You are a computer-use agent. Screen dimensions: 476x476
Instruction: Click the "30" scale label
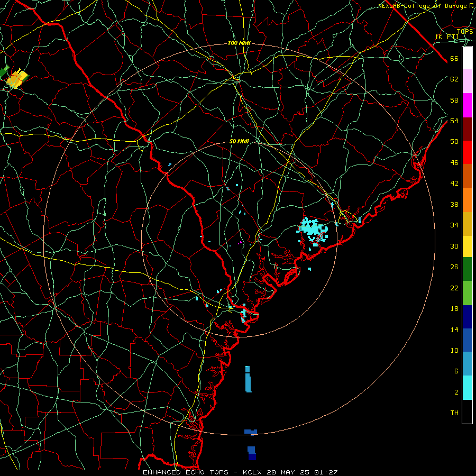454,246
